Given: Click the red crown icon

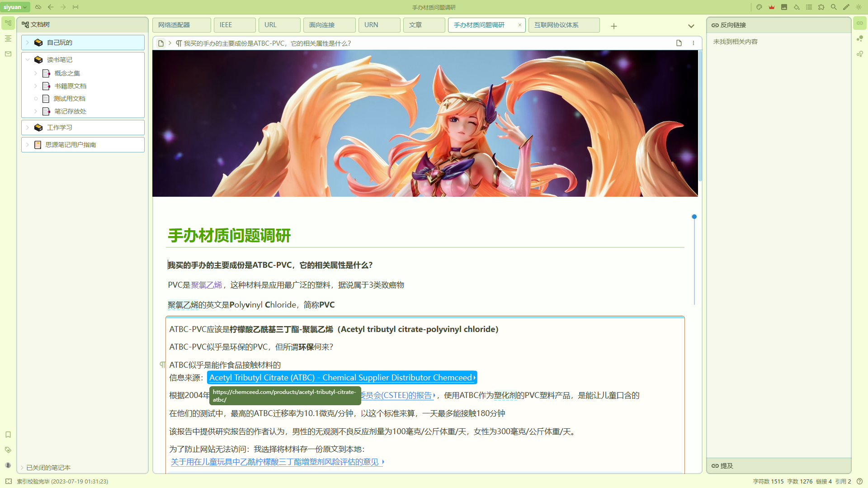Looking at the screenshot, I should (772, 7).
